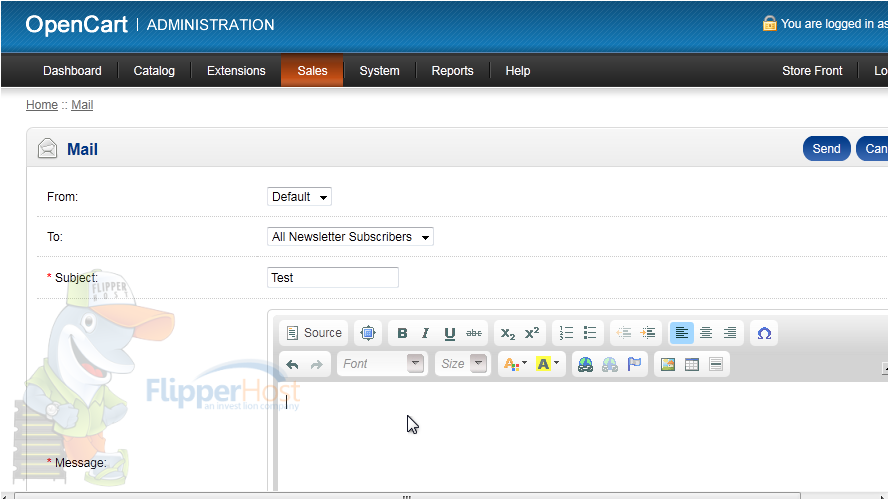889x500 pixels.
Task: Click the lock icon near login status
Action: pos(769,23)
